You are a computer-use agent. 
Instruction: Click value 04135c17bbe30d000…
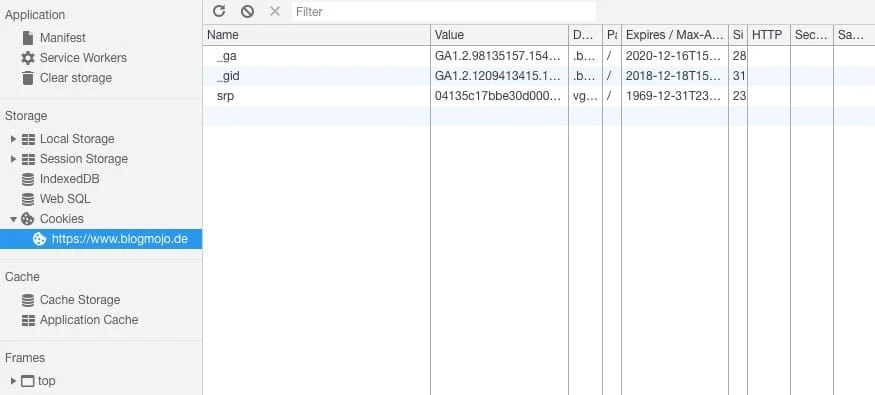pyautogui.click(x=498, y=96)
